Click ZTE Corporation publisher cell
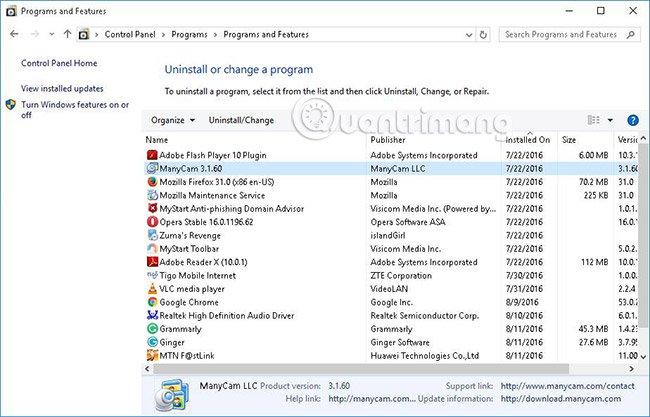This screenshot has height=417, width=650. tap(401, 276)
